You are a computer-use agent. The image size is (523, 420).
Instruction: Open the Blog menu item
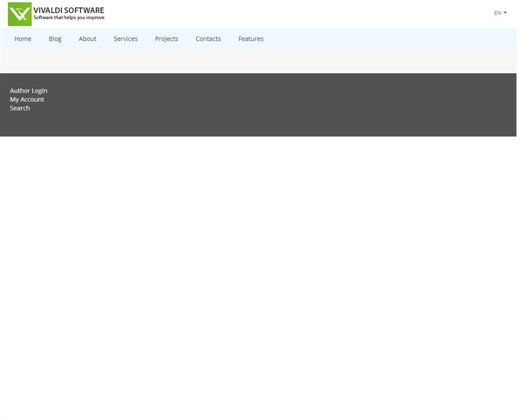[x=55, y=38]
